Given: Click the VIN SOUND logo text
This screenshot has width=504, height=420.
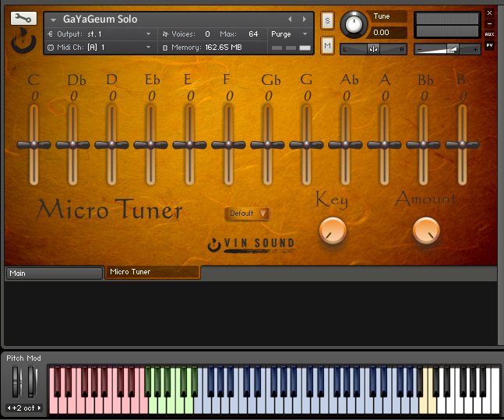Looking at the screenshot, I should tap(259, 243).
